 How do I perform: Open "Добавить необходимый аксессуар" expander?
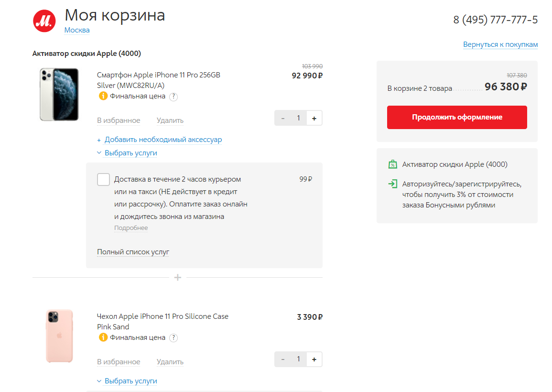pyautogui.click(x=163, y=140)
